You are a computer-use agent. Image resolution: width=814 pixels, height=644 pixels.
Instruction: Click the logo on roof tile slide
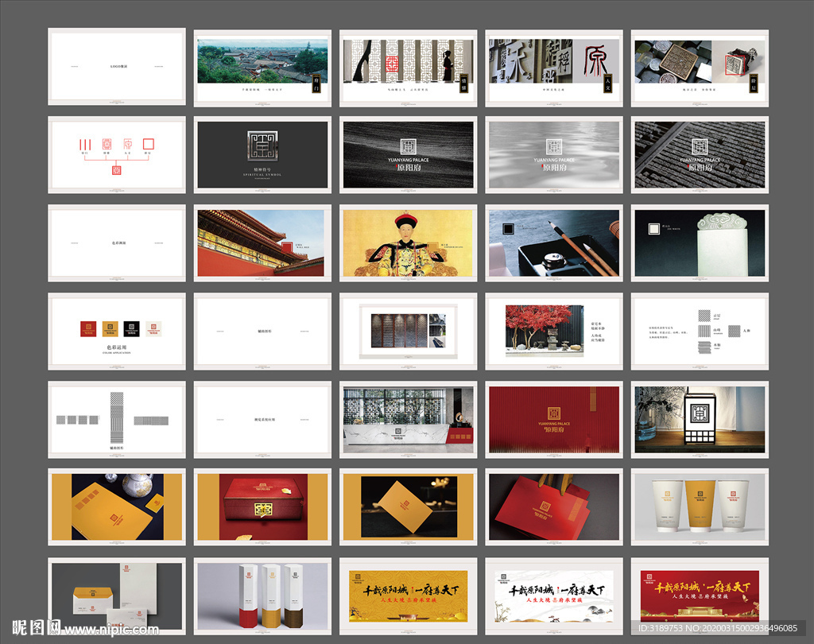coord(699,146)
